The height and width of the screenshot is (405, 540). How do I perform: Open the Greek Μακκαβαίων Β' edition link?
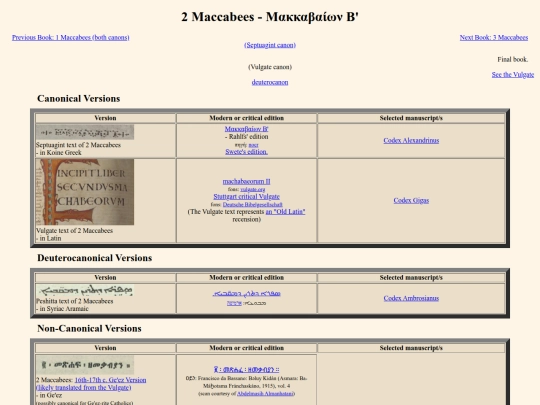point(247,129)
